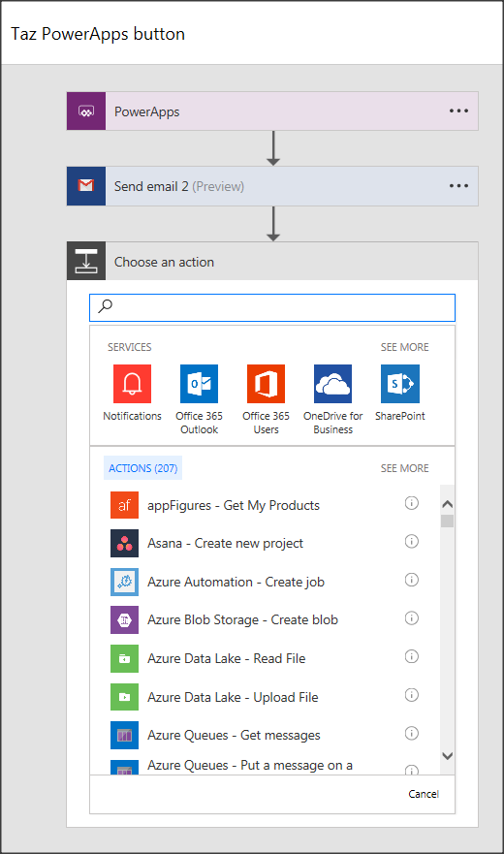Click the magnifier icon in search box
Viewport: 504px width, 854px height.
105,306
